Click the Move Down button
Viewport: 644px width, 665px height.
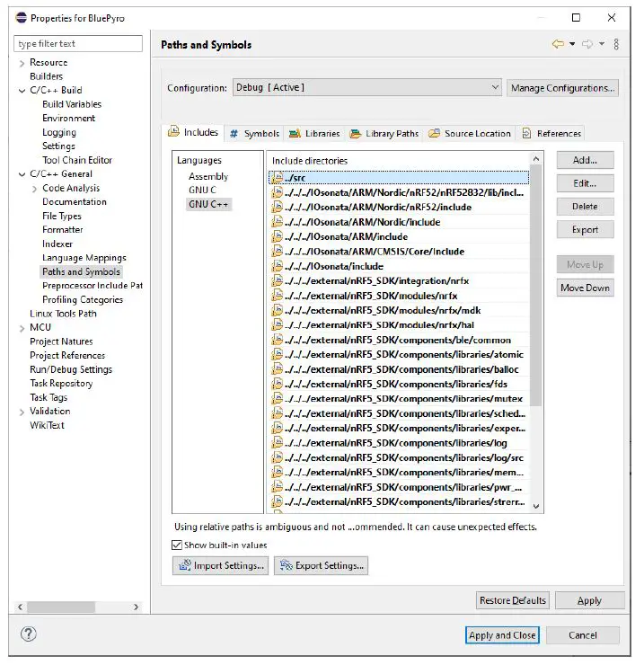585,288
